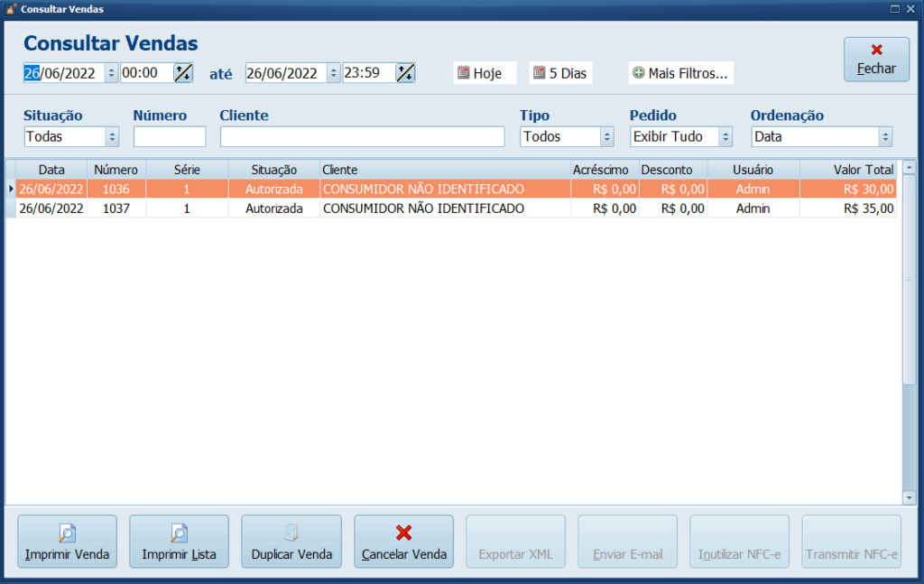Click start time picker icon beside 00:00
924x584 pixels.
183,73
